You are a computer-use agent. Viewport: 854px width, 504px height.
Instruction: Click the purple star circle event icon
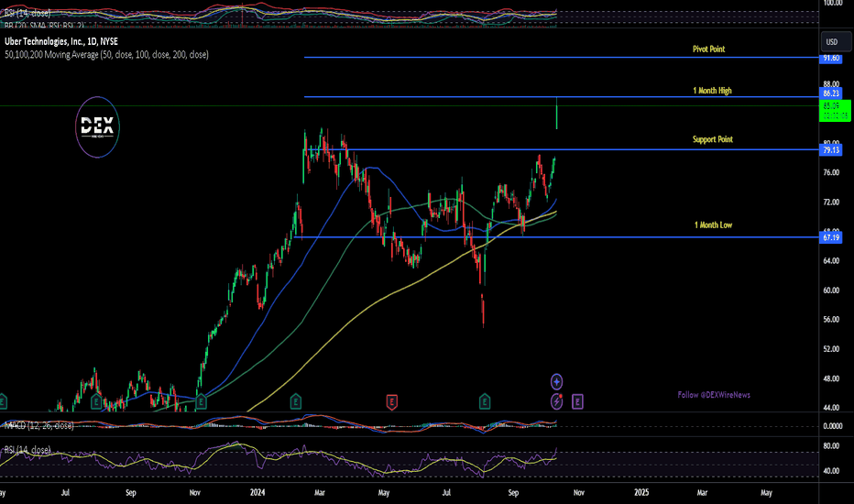[x=556, y=381]
